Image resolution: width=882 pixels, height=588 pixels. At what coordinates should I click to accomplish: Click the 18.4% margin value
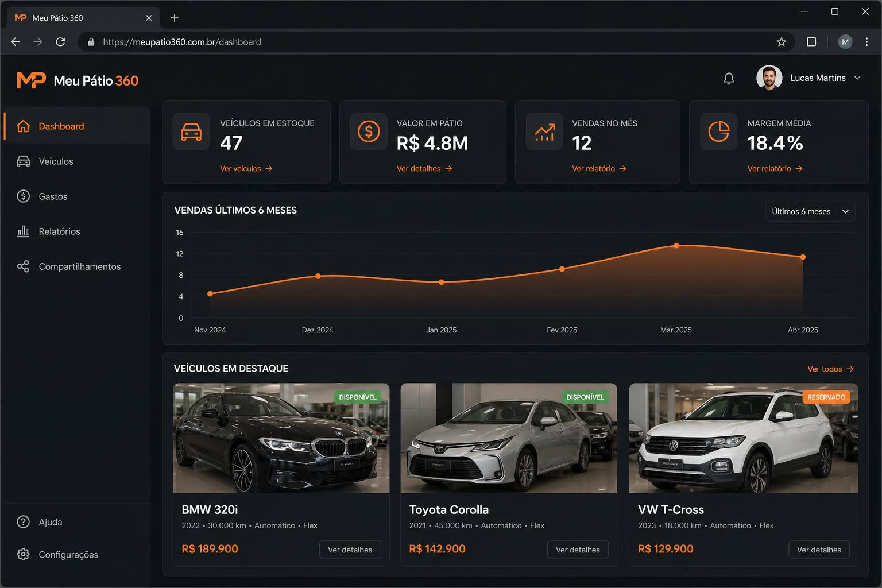click(775, 143)
